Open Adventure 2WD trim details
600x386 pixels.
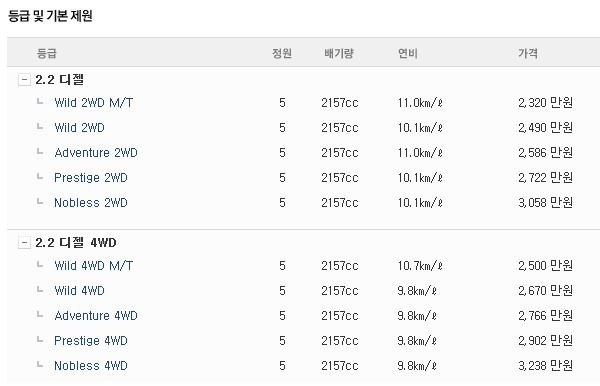pos(96,153)
